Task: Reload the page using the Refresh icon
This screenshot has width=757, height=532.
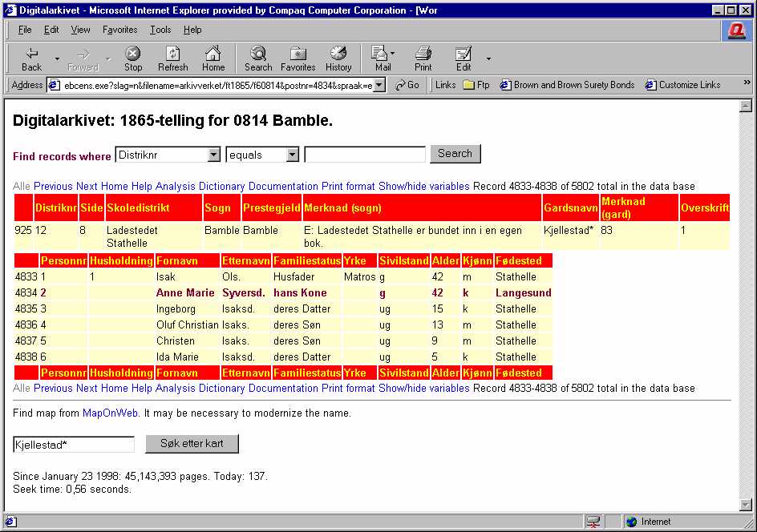Action: coord(173,58)
